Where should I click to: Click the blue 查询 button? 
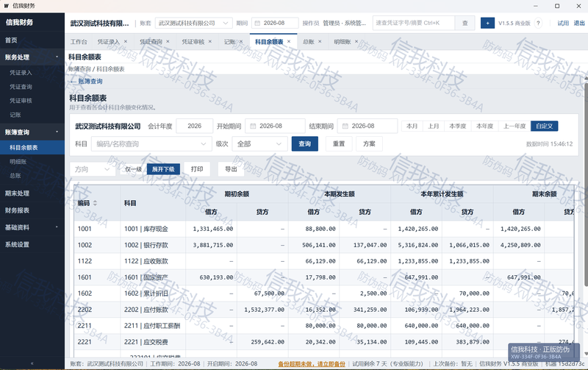(305, 143)
